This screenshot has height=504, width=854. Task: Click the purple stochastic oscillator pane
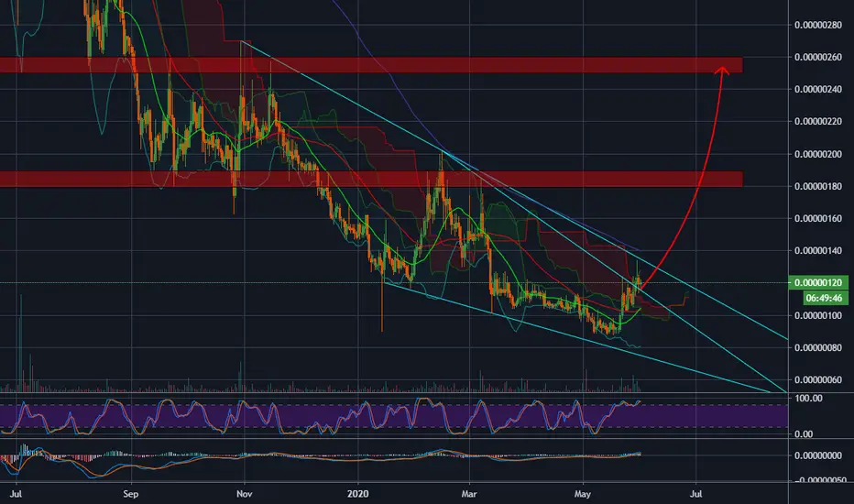pos(394,416)
